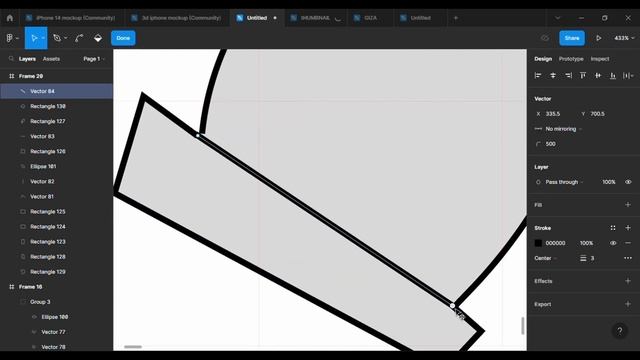Open the help question mark button

tap(620, 331)
